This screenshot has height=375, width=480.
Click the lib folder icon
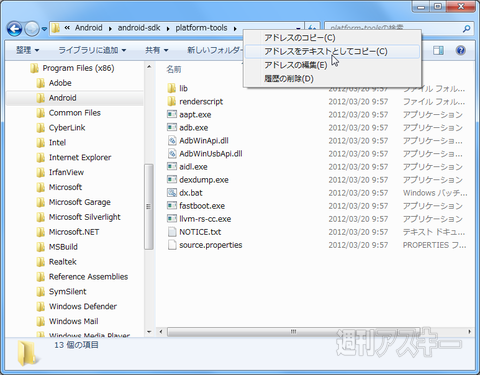(171, 88)
